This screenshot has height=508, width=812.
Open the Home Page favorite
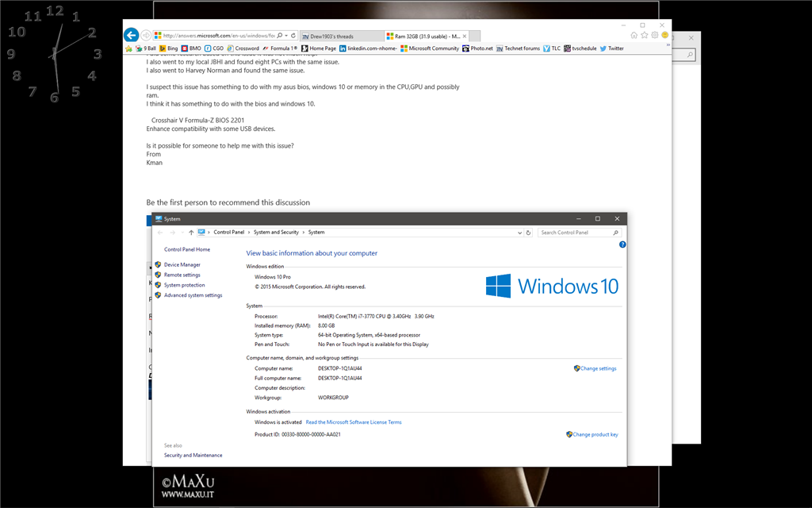click(x=319, y=48)
